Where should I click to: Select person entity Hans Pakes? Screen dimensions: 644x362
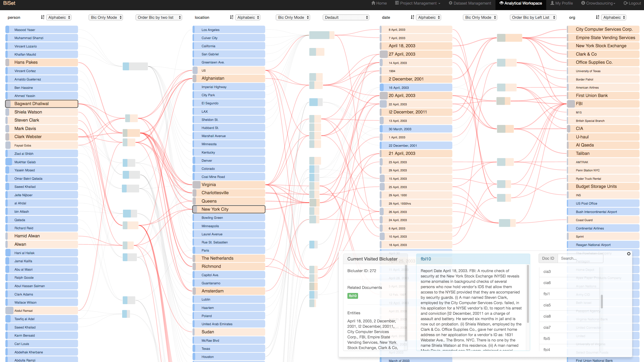[42, 62]
